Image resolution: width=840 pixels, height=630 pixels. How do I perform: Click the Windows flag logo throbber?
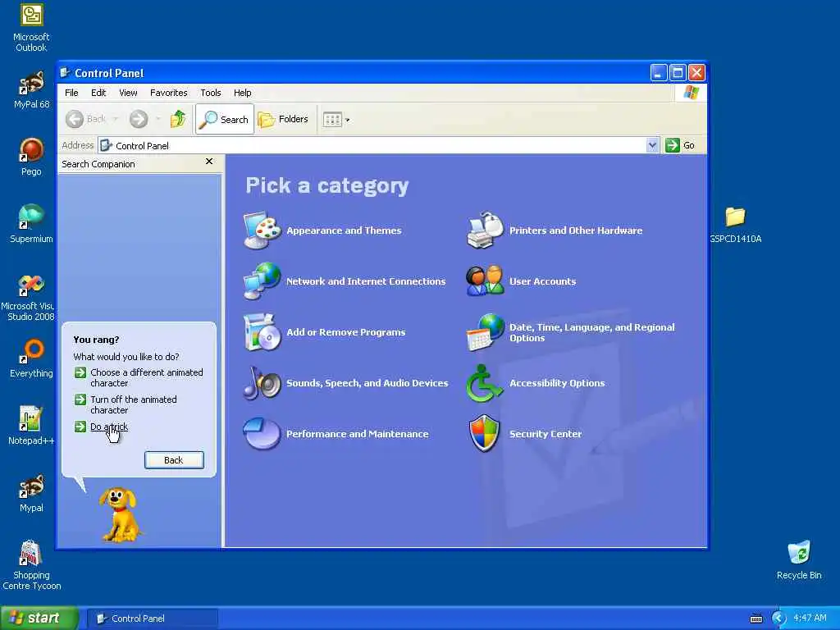coord(691,92)
